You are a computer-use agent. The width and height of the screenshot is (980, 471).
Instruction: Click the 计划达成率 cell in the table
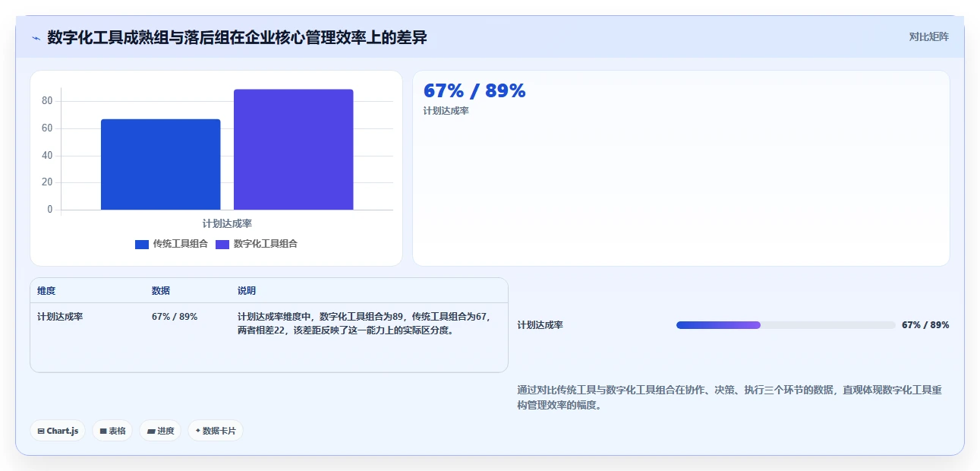pyautogui.click(x=60, y=317)
